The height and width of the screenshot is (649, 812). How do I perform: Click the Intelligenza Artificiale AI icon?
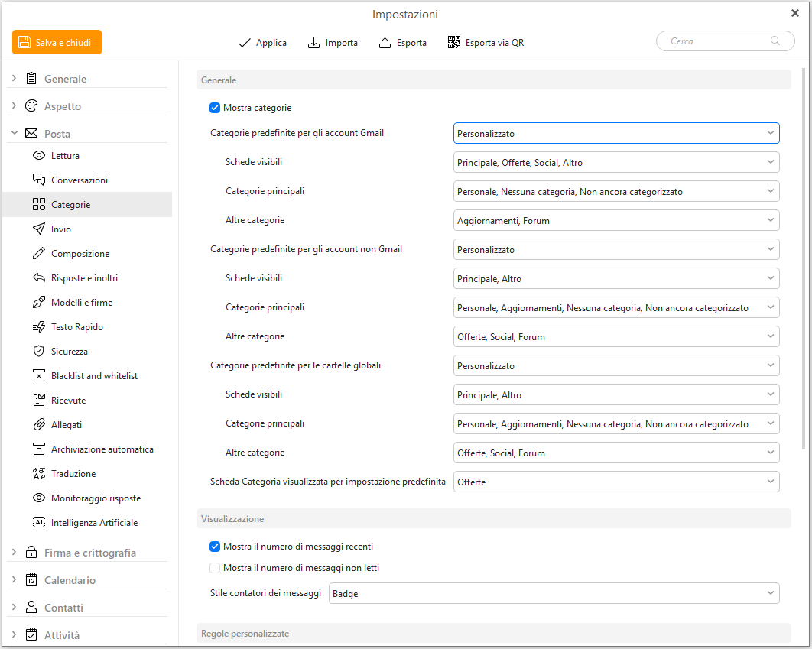(39, 523)
